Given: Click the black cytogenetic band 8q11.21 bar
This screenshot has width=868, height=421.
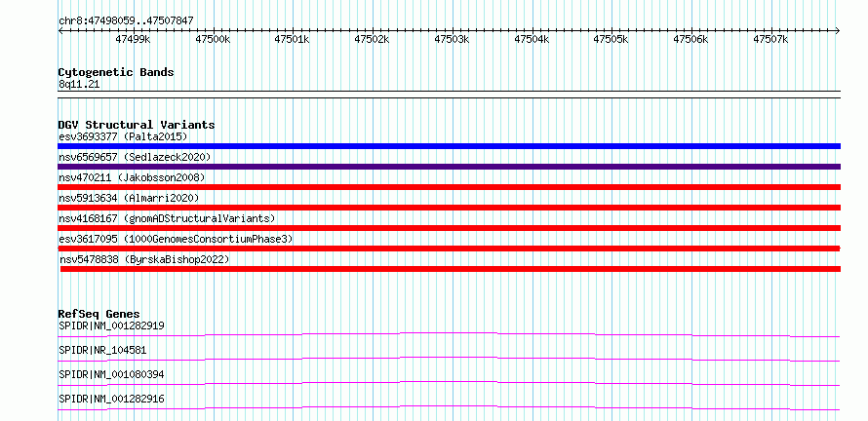Looking at the screenshot, I should (x=449, y=95).
